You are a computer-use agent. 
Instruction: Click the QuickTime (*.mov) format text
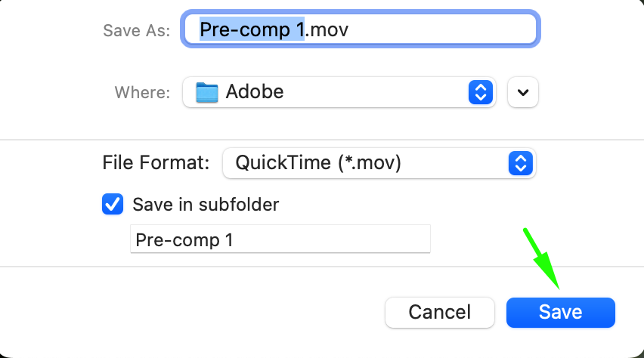pos(318,162)
